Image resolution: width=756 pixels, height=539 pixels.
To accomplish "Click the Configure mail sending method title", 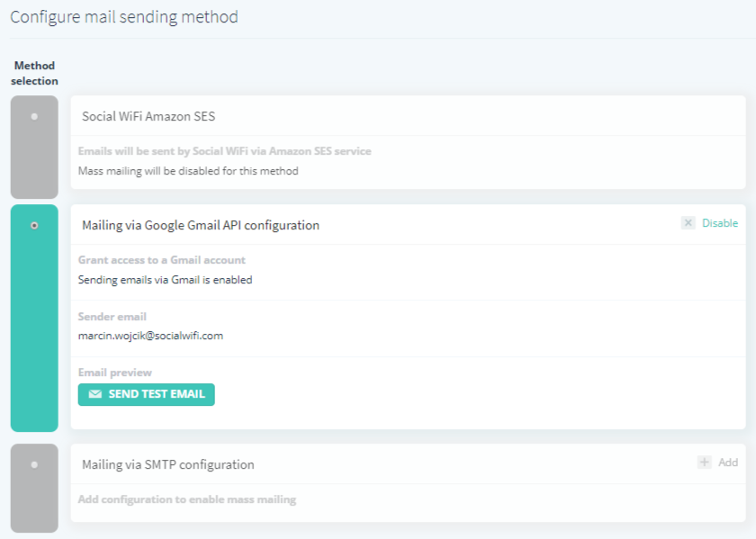I will pyautogui.click(x=124, y=17).
